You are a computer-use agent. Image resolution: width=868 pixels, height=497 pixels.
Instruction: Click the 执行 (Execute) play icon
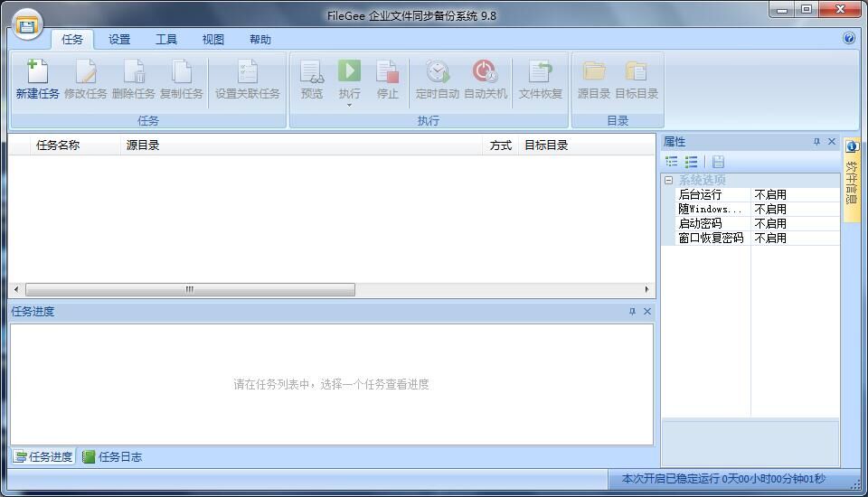349,70
